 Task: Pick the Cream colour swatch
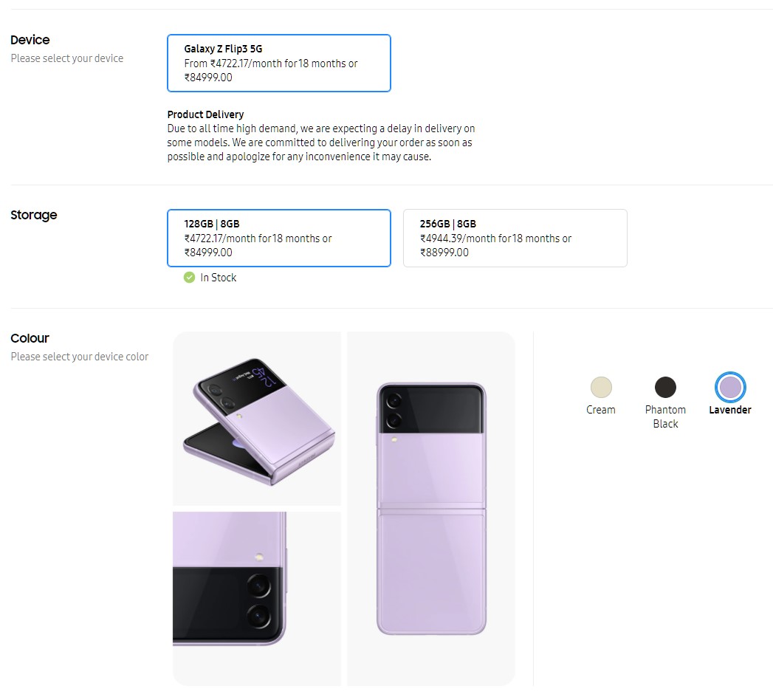tap(601, 387)
